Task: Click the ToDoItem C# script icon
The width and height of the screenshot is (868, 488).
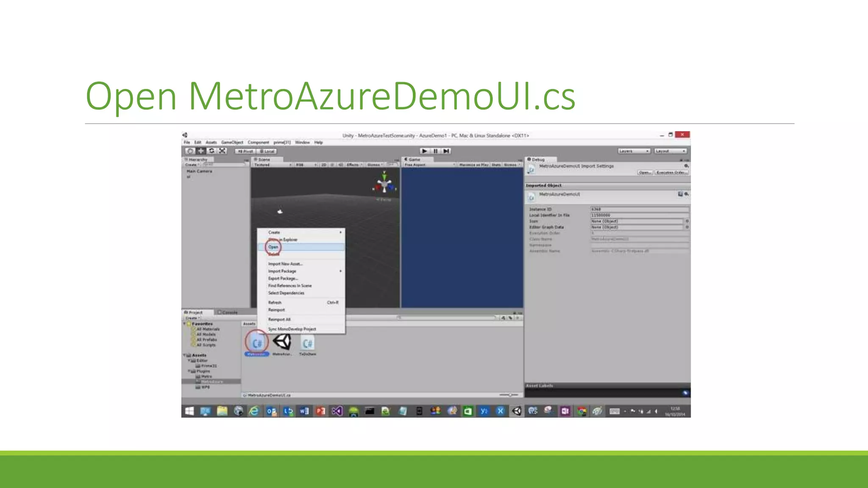Action: (x=308, y=344)
